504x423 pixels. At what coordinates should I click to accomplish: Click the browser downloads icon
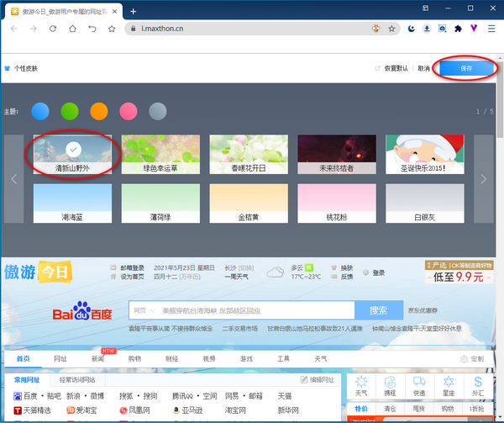[x=428, y=28]
